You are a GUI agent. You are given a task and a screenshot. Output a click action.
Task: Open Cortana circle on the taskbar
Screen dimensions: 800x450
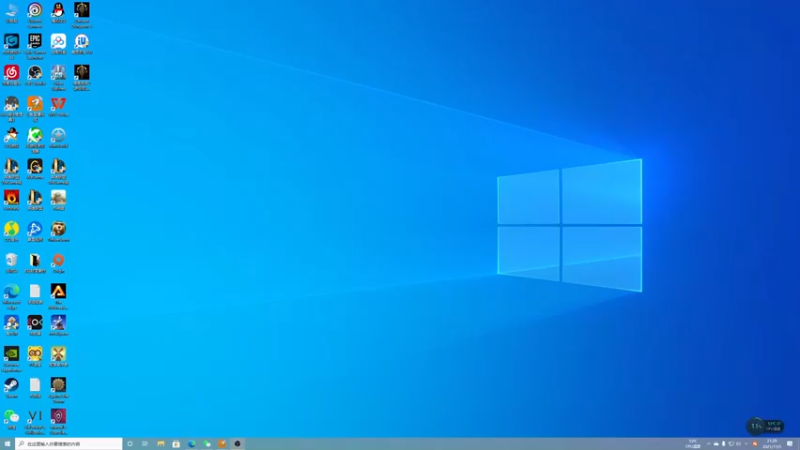130,444
